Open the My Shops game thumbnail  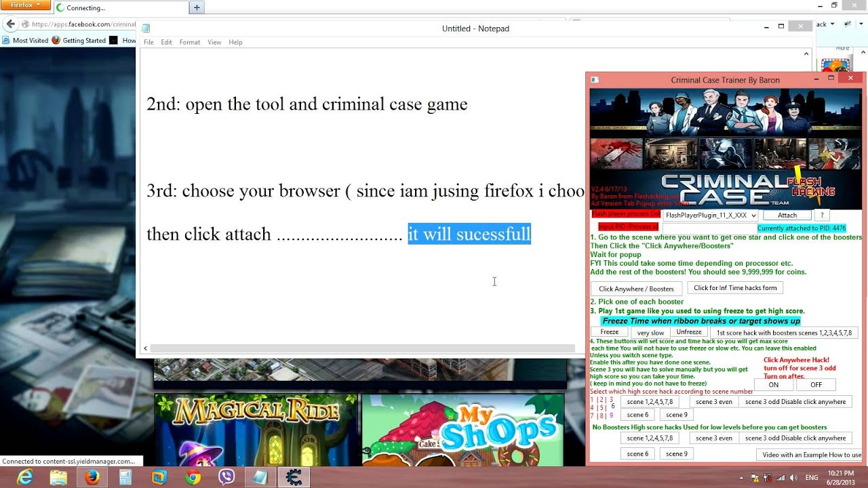click(x=462, y=430)
